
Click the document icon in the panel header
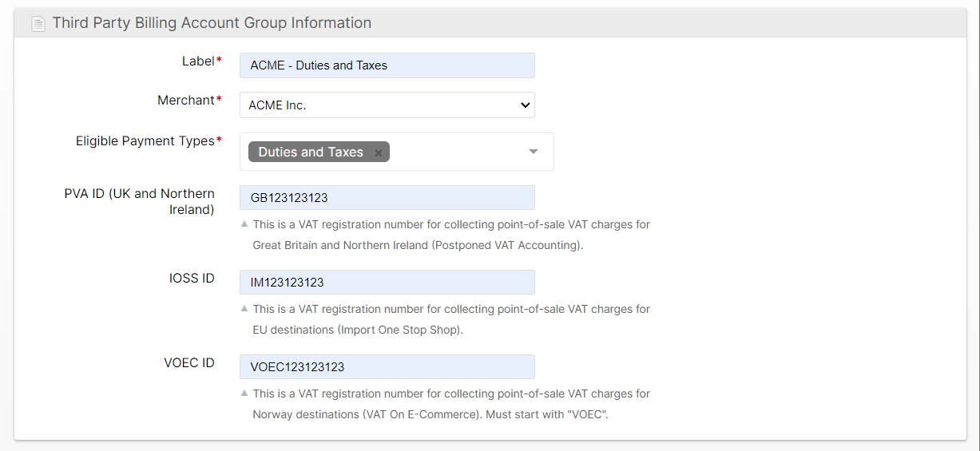click(38, 24)
